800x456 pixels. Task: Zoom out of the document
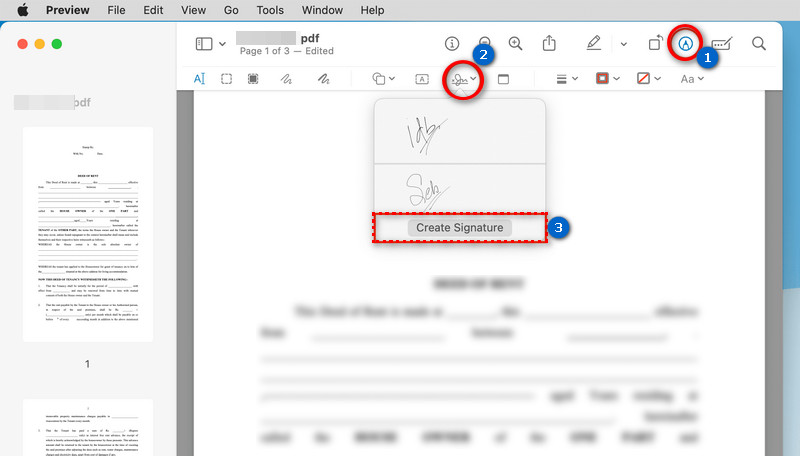pyautogui.click(x=485, y=41)
